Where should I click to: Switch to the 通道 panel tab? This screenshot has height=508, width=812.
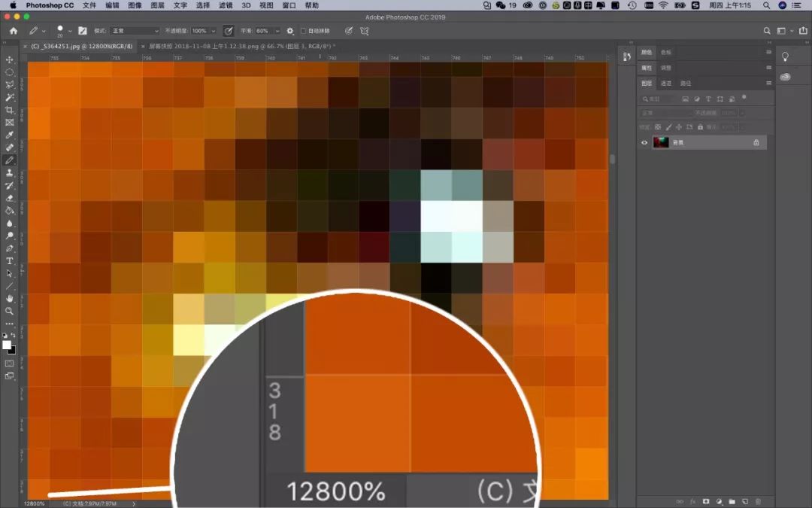666,83
